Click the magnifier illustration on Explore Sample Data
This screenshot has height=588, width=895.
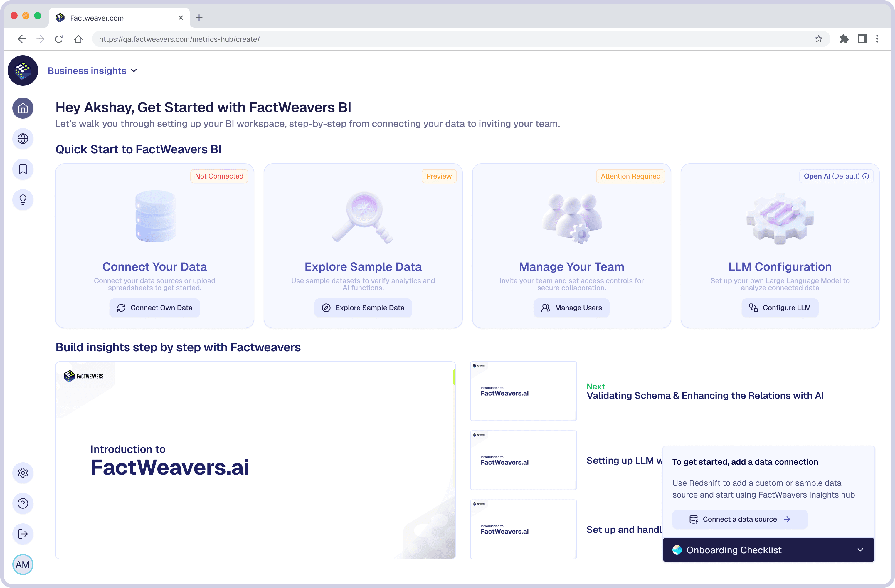363,217
